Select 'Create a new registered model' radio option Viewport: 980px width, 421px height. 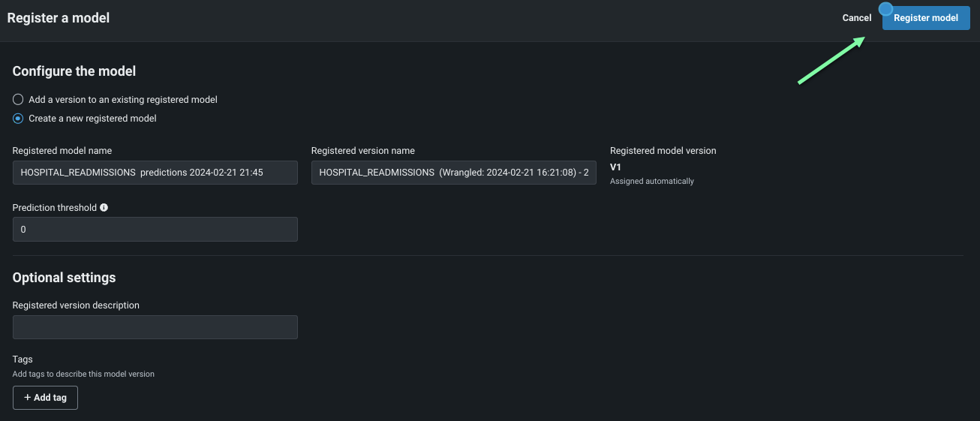18,119
